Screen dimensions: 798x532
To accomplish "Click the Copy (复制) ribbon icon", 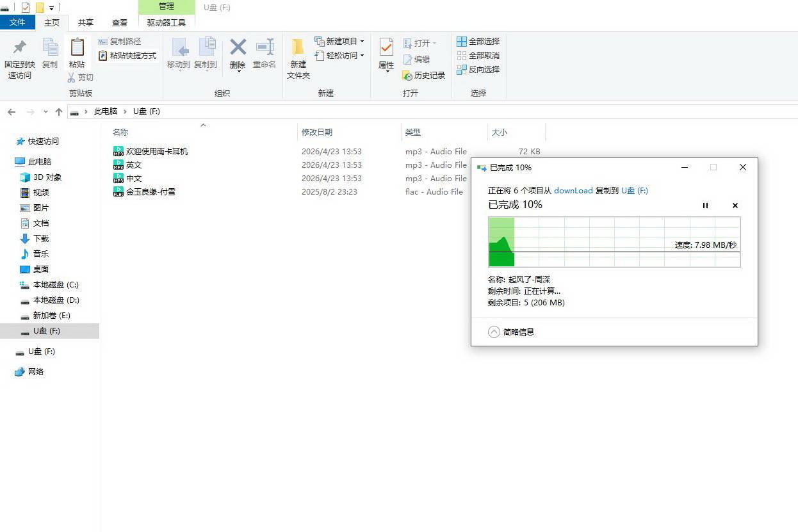I will [x=50, y=47].
